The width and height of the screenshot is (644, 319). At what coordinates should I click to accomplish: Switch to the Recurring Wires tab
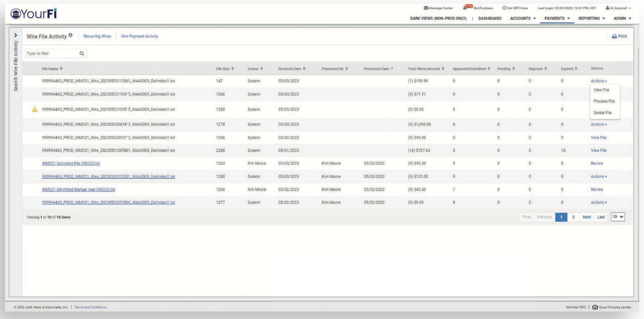[97, 36]
